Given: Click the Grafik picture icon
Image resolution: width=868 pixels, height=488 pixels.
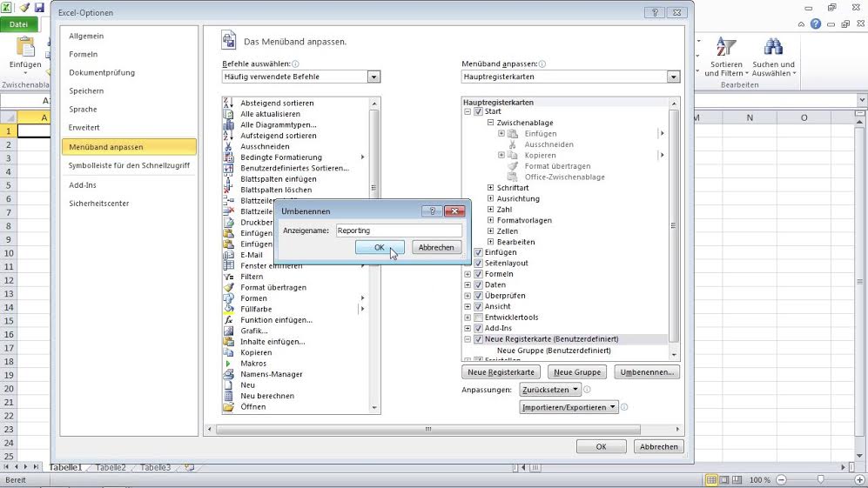Looking at the screenshot, I should coord(228,331).
